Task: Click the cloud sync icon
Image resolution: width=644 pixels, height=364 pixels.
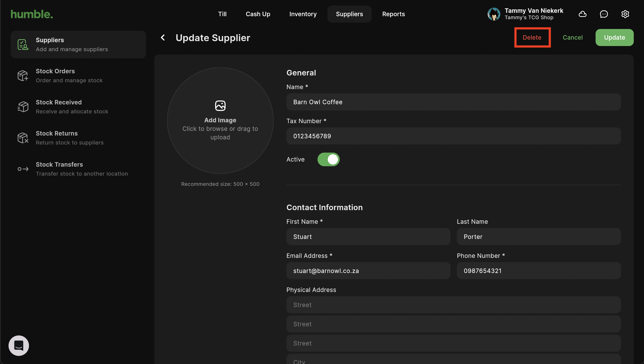Action: (582, 14)
